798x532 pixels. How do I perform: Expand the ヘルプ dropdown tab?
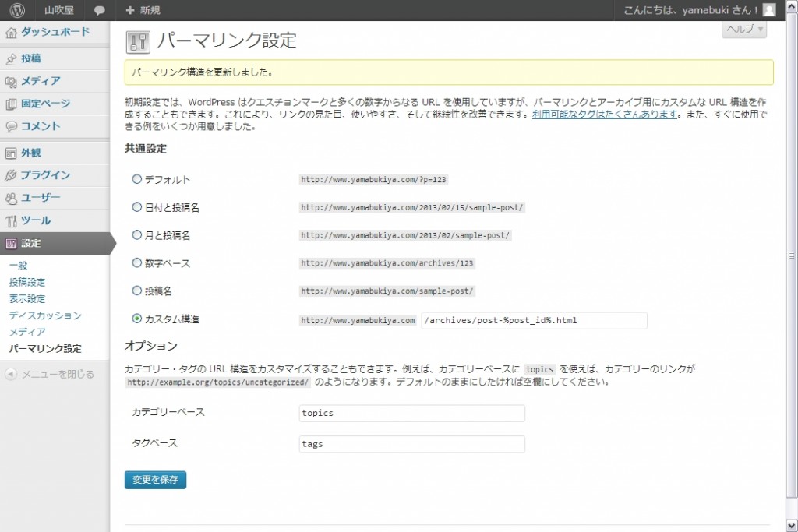744,29
